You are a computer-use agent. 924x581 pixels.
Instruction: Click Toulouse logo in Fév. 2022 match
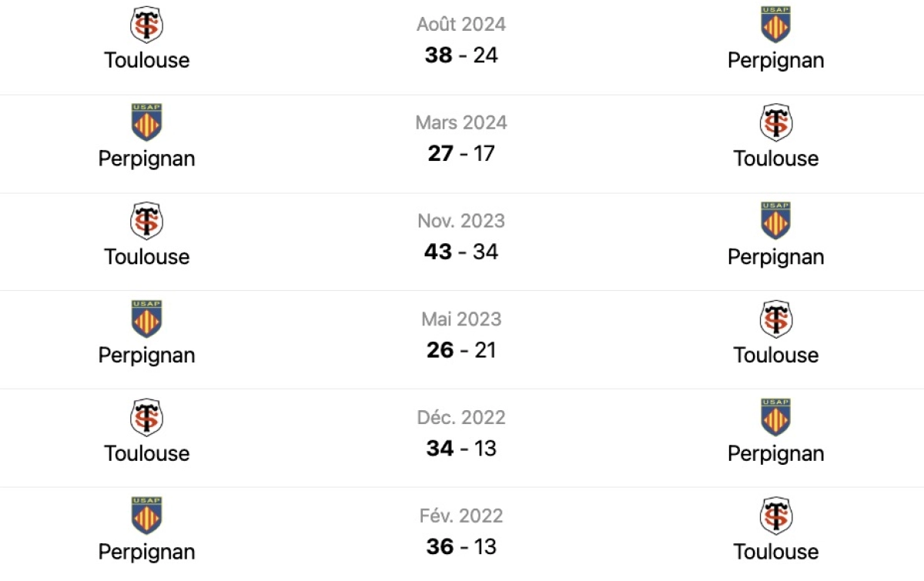pos(775,516)
